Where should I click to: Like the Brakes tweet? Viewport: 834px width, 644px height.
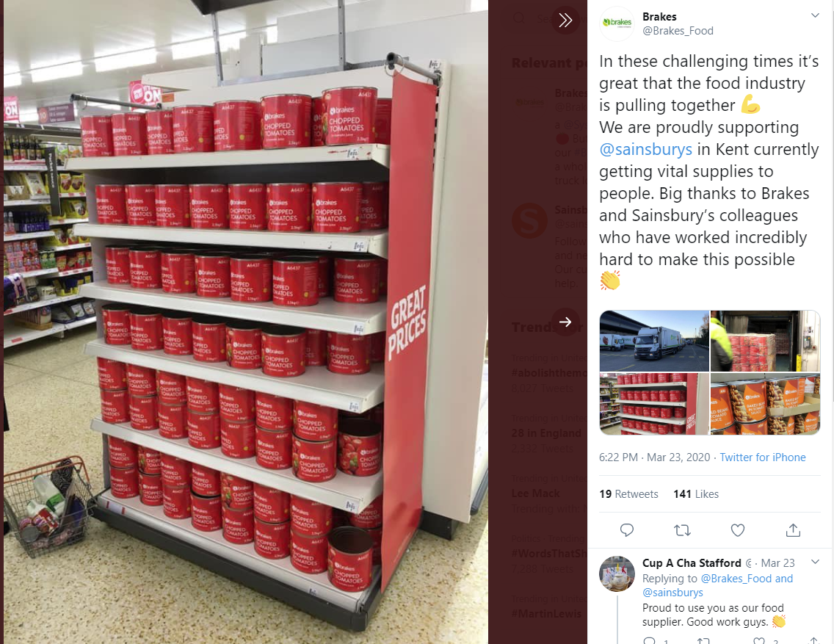[737, 530]
